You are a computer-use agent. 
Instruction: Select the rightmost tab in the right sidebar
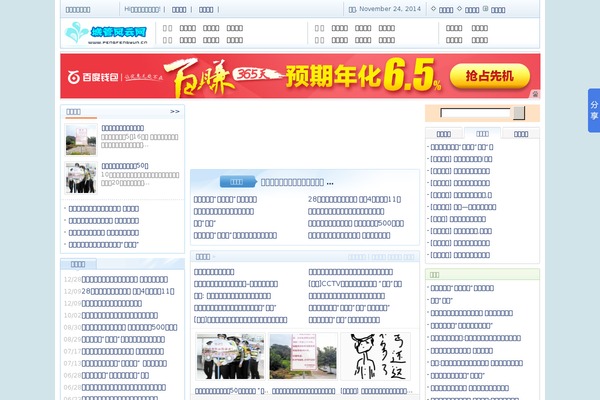pos(521,133)
